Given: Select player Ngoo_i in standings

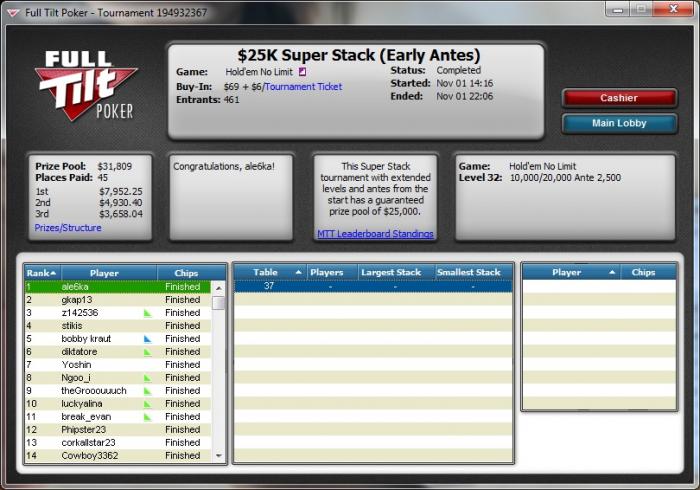Looking at the screenshot, I should (118, 378).
